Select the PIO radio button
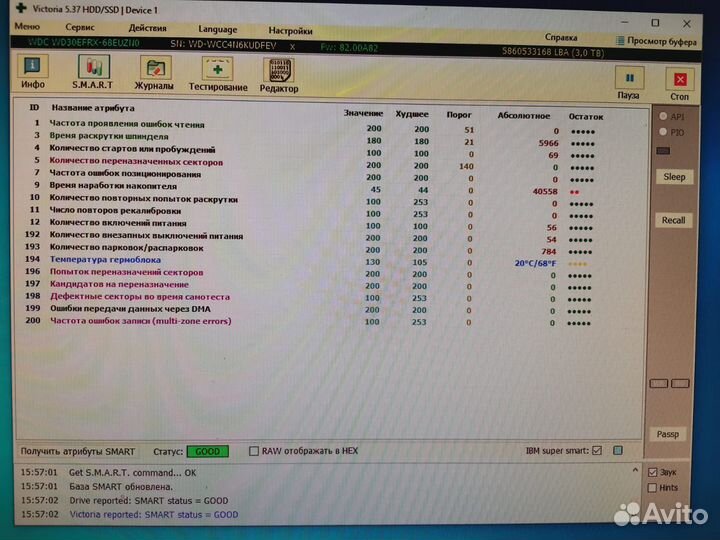 point(663,131)
